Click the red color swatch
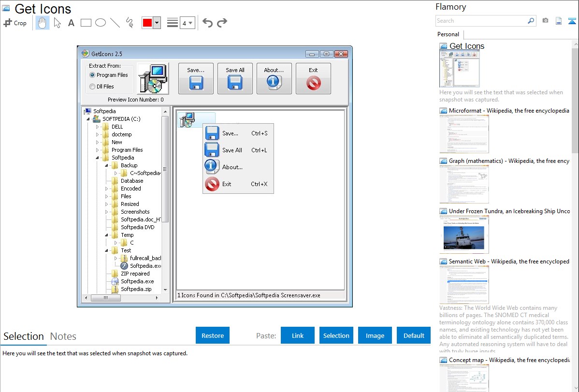Image resolution: width=579 pixels, height=392 pixels. click(x=147, y=23)
